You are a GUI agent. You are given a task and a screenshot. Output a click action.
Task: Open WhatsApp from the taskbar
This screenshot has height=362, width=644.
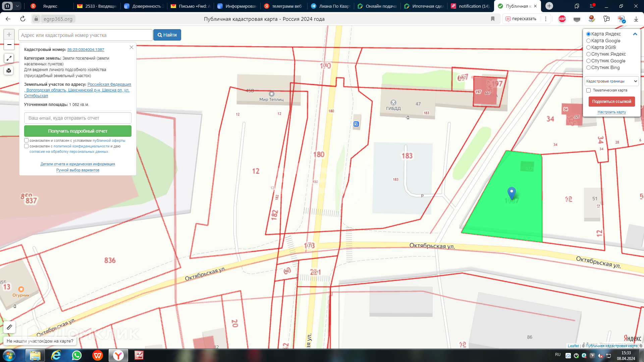(77, 355)
